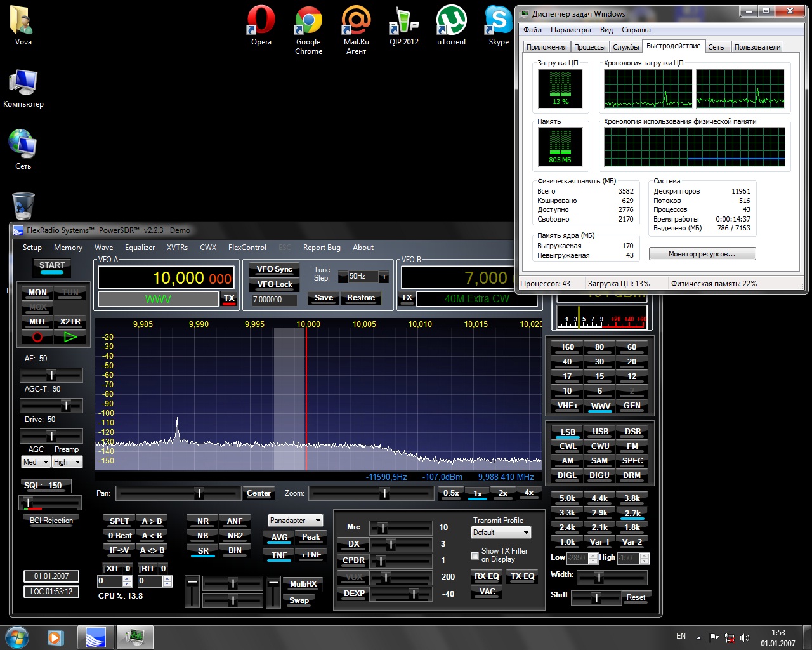Click the VFO A frequency display

pyautogui.click(x=166, y=278)
